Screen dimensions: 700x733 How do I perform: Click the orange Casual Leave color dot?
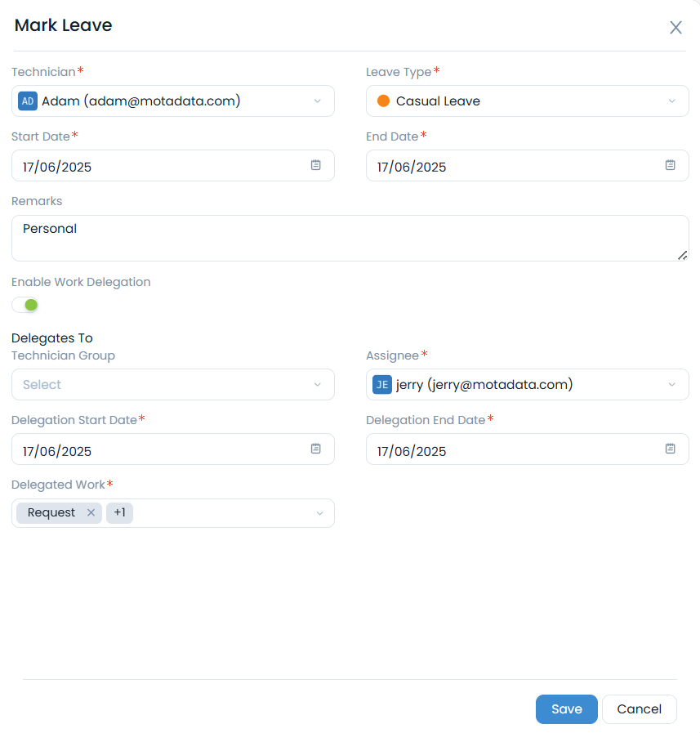[383, 101]
